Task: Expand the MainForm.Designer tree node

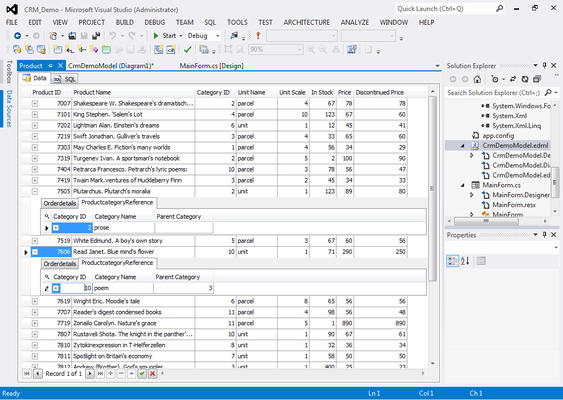Action: point(472,195)
